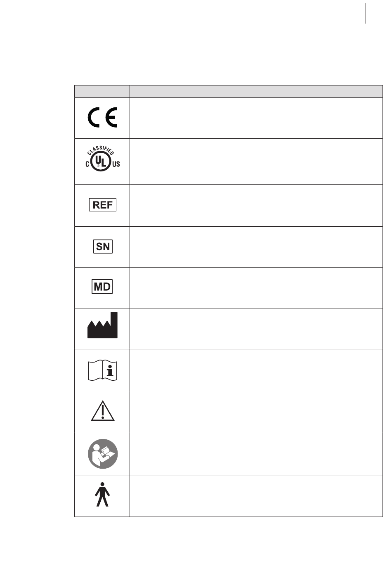Click the open book information symbol
392x569 pixels.
102,370
